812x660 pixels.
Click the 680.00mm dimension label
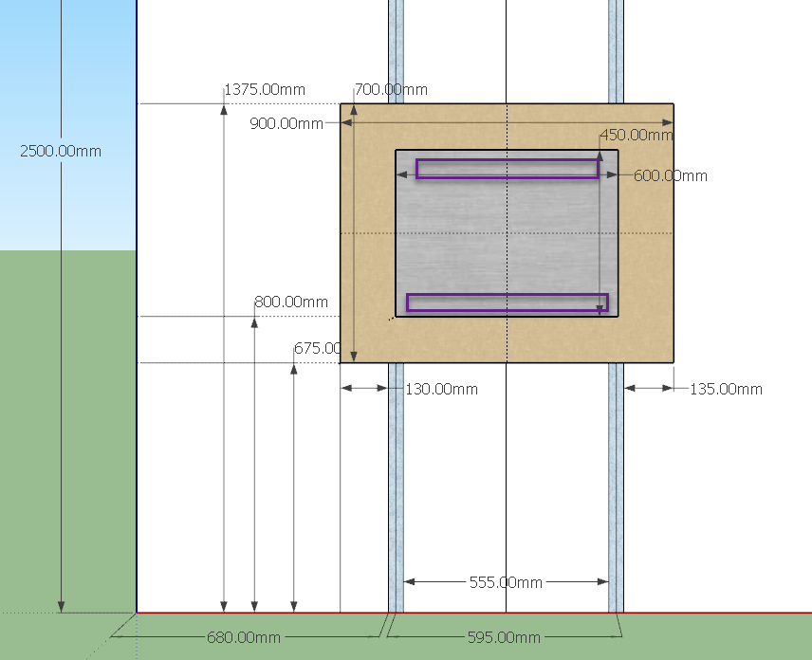[x=243, y=638]
